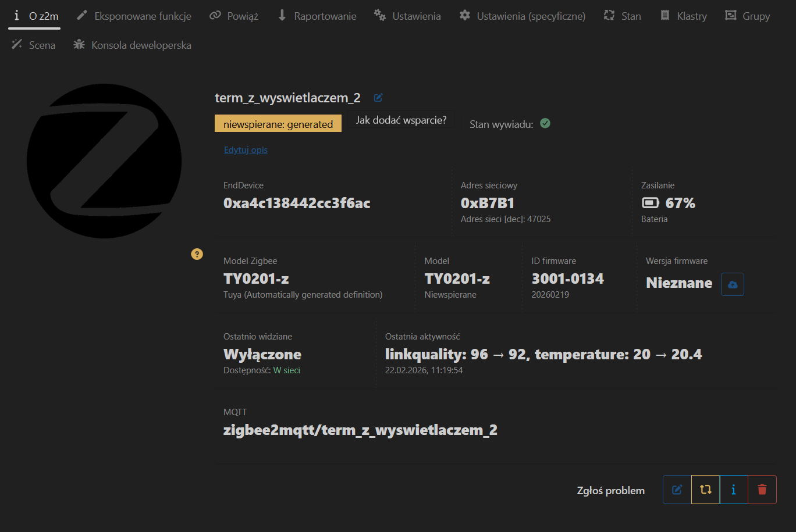Click the yellow question mark help icon
This screenshot has width=796, height=532.
pyautogui.click(x=197, y=254)
